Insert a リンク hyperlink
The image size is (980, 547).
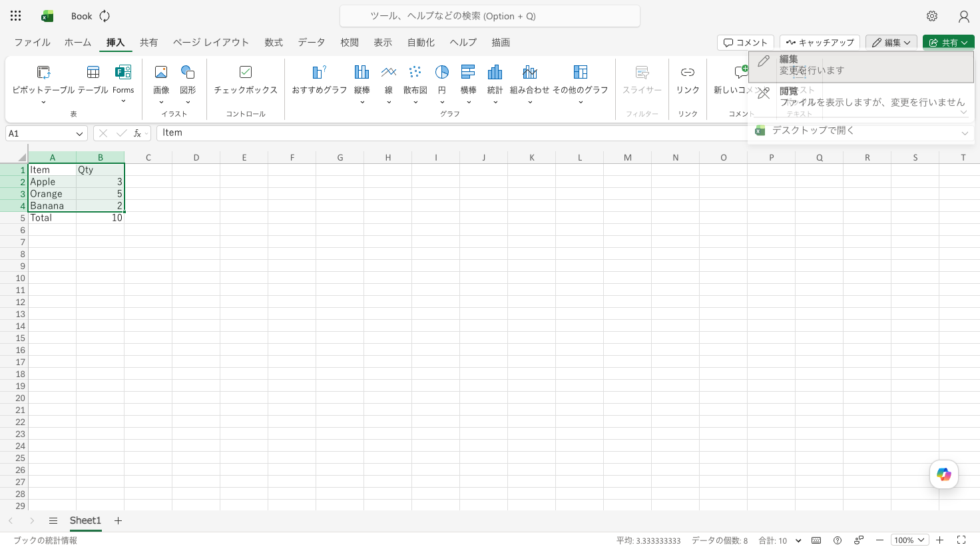click(x=688, y=79)
